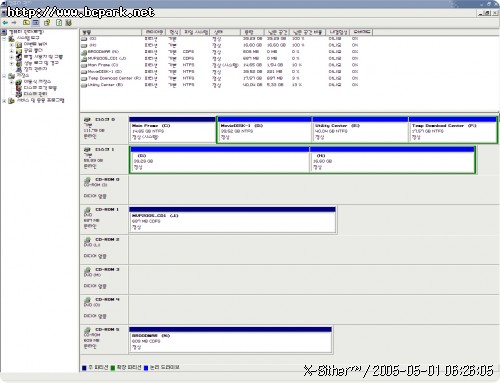Image resolution: width=500 pixels, height=383 pixels.
Task: Click the last toolbar icon after Help
Action: point(69,23)
